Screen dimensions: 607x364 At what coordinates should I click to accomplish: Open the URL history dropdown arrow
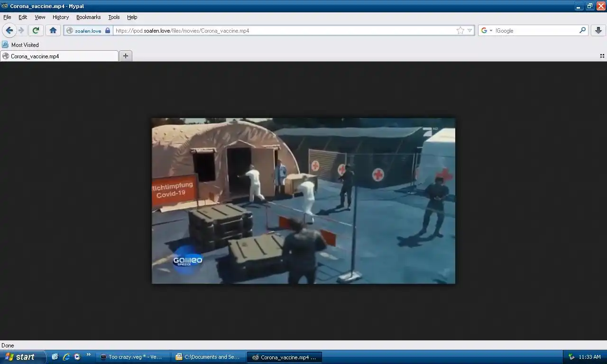(470, 30)
